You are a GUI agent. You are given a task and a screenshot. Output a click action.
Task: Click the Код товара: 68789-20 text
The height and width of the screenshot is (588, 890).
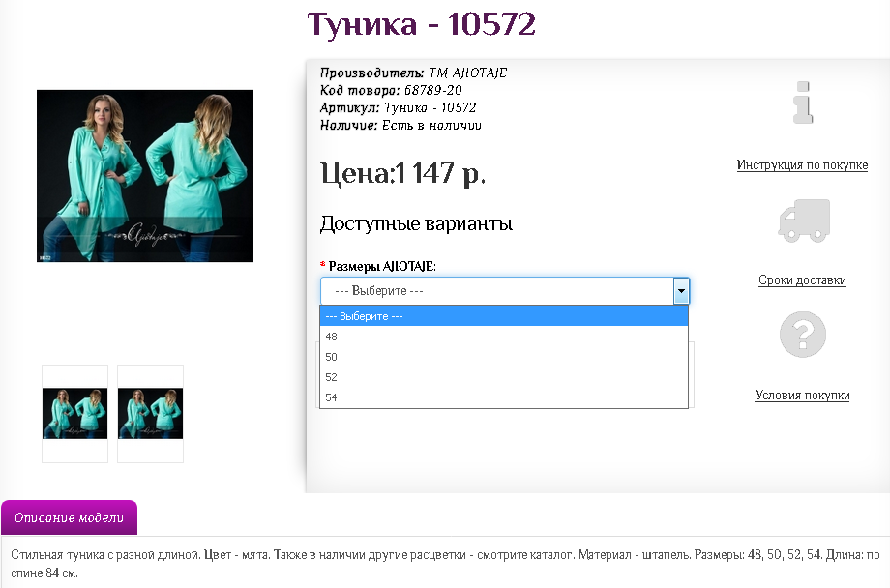pos(391,90)
